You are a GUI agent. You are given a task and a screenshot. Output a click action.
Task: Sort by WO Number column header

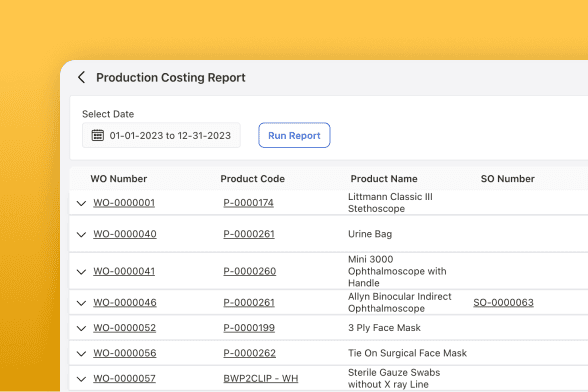point(118,179)
